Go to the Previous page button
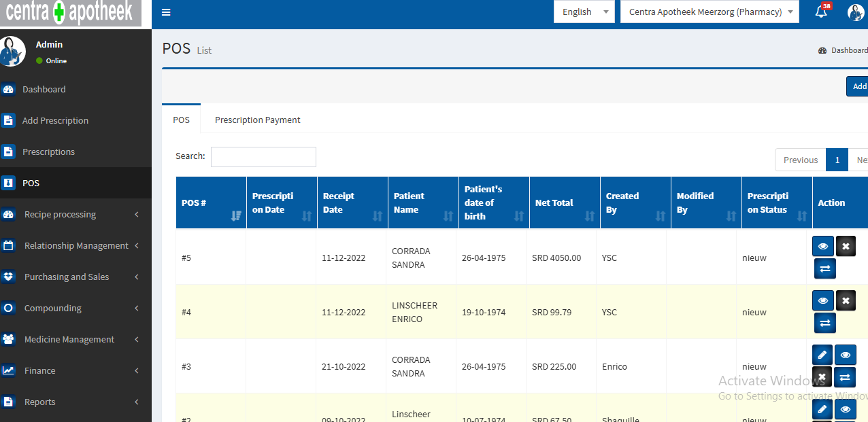The image size is (868, 422). (x=800, y=160)
